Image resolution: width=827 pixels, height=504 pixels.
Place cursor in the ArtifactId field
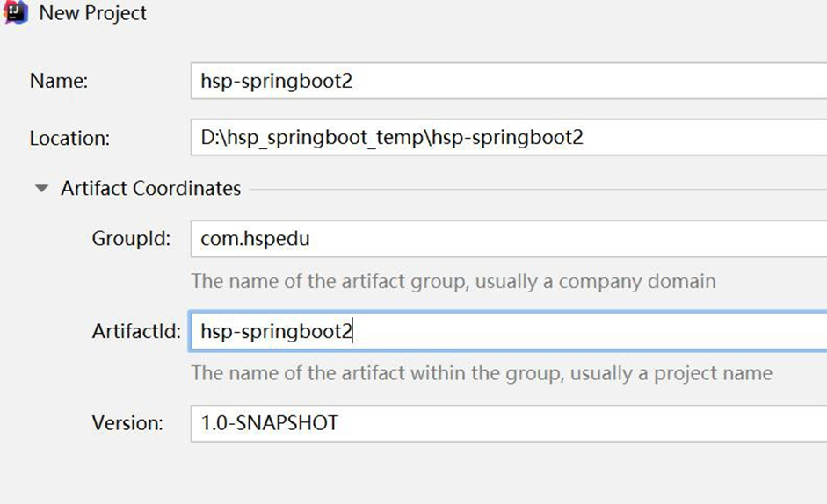(x=508, y=332)
